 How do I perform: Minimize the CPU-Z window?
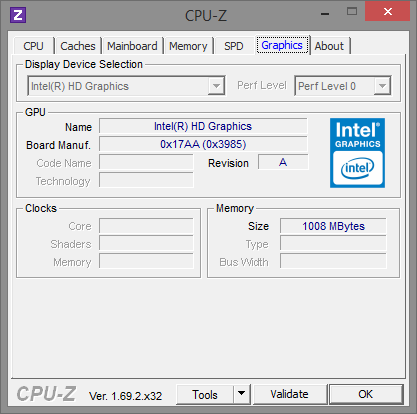[x=325, y=13]
